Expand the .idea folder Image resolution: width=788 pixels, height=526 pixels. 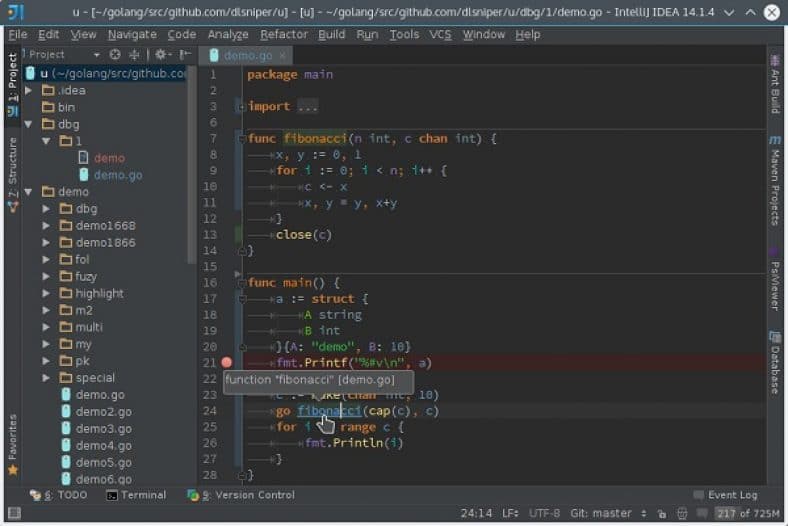click(29, 90)
